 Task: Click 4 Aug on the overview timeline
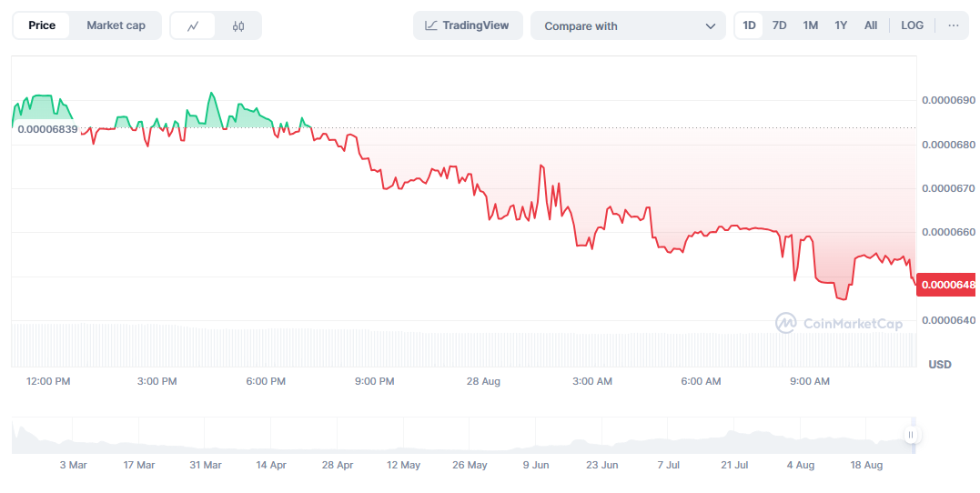click(x=801, y=465)
